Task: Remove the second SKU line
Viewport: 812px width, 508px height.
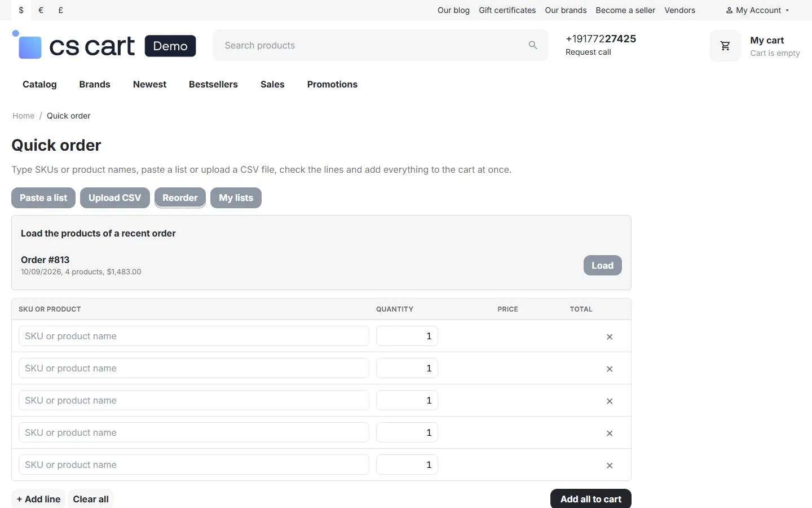Action: 610,369
